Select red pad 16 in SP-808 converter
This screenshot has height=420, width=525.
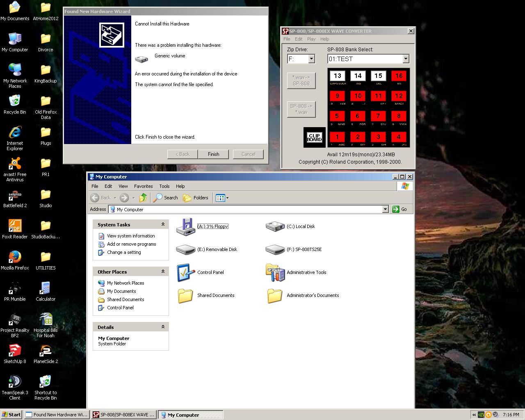[x=399, y=76]
